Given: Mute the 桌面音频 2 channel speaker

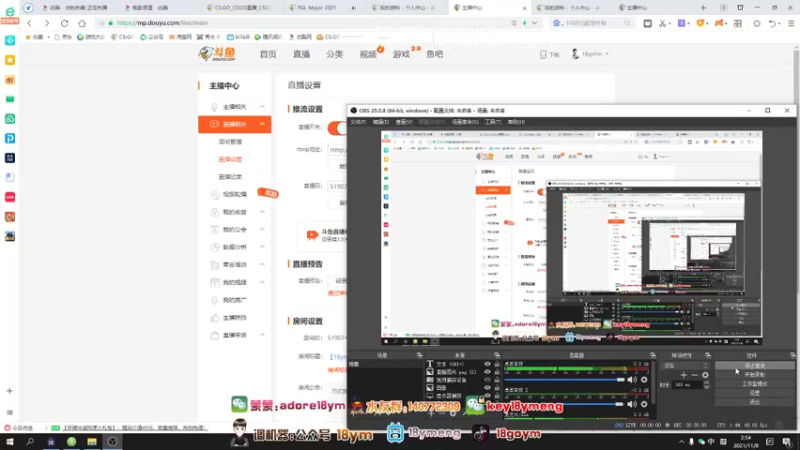Looking at the screenshot, I should click(x=632, y=404).
